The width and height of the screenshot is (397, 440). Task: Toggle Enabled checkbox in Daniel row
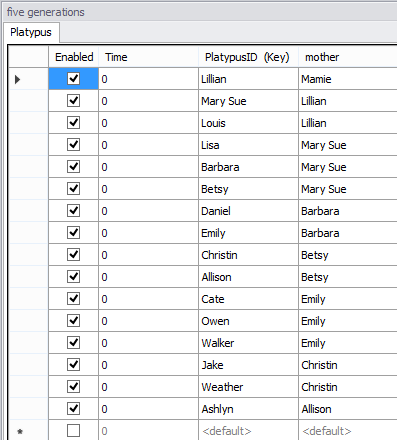(x=73, y=211)
